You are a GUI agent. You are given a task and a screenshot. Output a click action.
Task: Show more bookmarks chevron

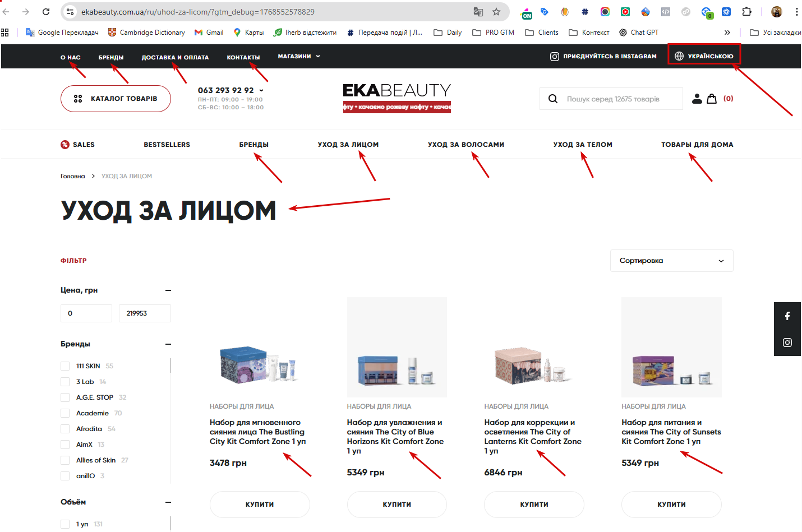727,33
